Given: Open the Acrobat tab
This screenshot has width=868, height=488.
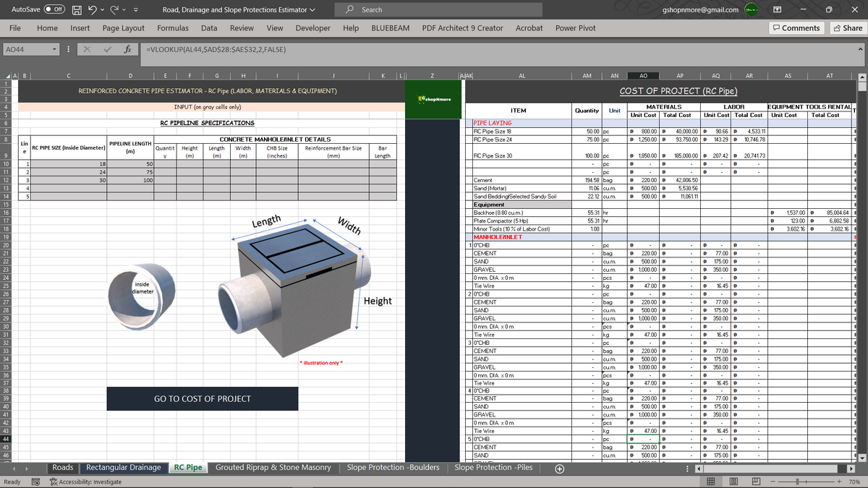Looking at the screenshot, I should [529, 28].
